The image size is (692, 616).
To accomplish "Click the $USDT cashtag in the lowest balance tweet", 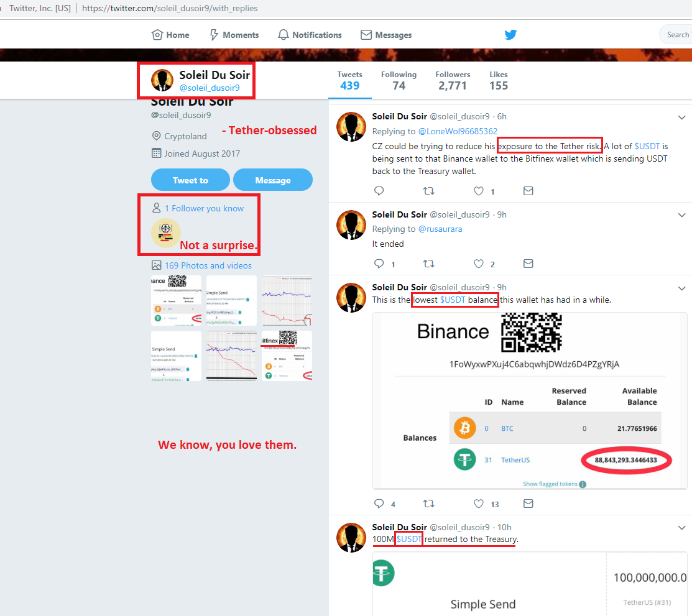I will pyautogui.click(x=453, y=300).
